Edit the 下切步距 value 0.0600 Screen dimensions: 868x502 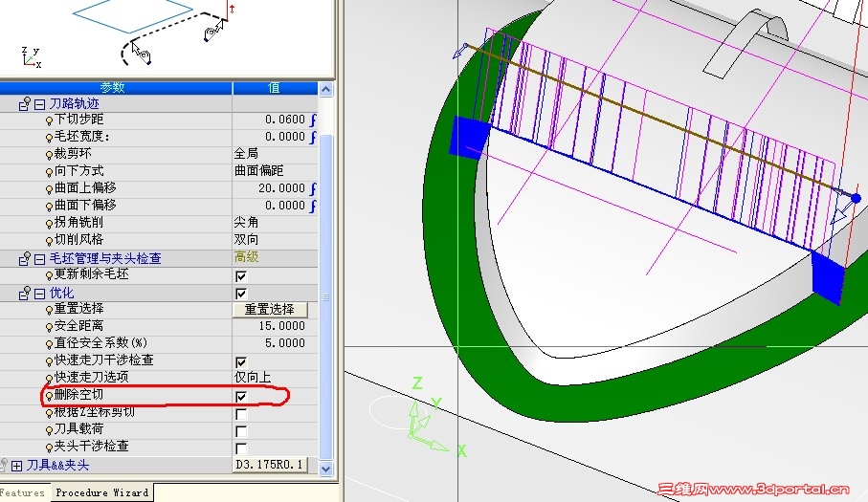click(284, 120)
